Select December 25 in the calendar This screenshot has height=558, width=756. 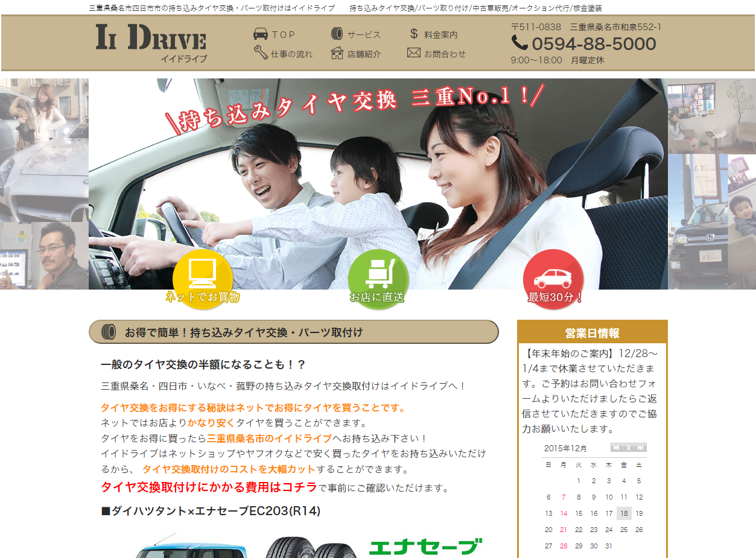[x=624, y=530]
